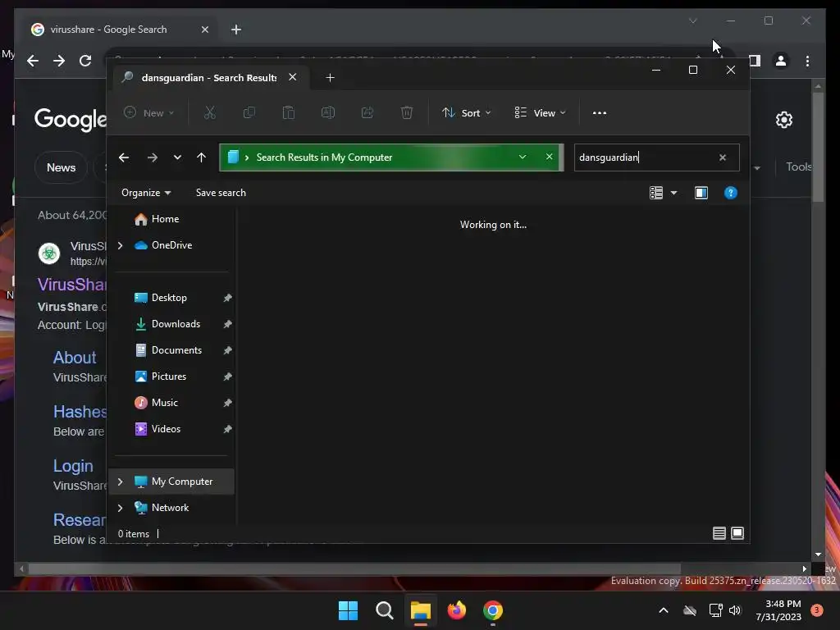
Task: Open the Music quick access folder
Action: pos(164,403)
